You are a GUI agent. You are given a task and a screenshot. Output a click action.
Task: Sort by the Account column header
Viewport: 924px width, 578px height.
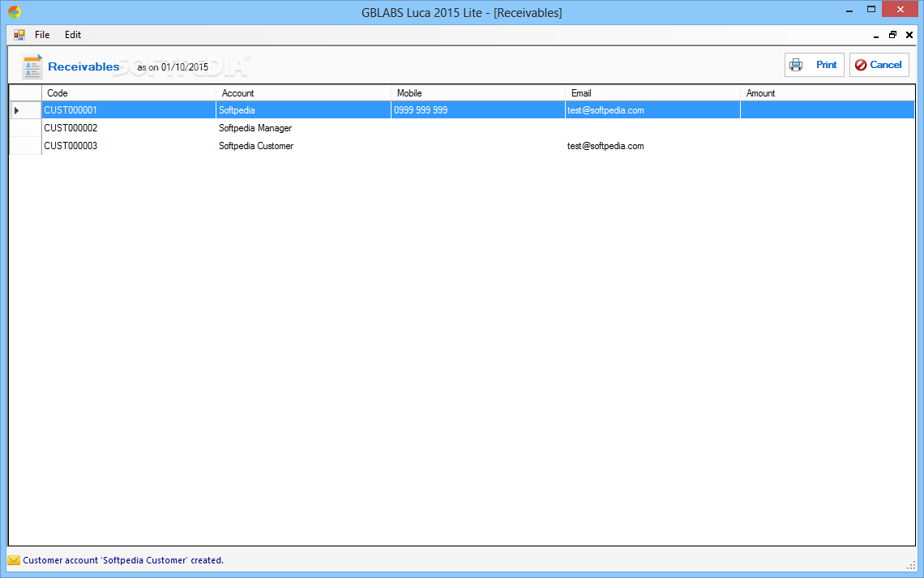click(x=303, y=93)
